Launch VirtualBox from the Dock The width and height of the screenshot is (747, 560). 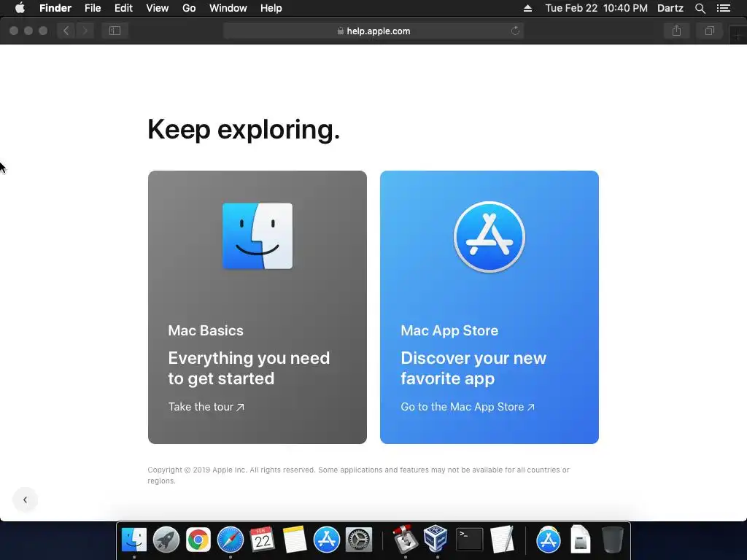pyautogui.click(x=437, y=539)
